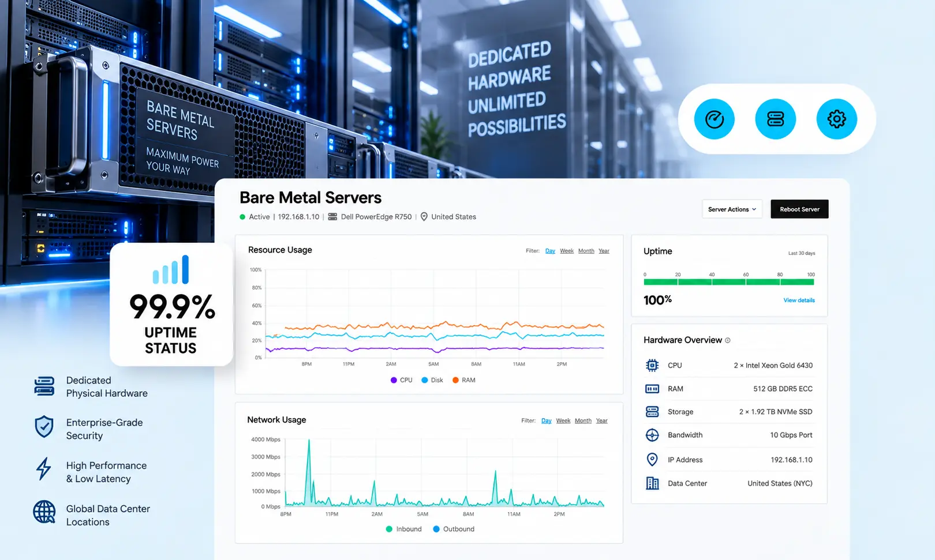This screenshot has width=935, height=560.
Task: Click the Hardware Overview info icon
Action: tap(728, 340)
